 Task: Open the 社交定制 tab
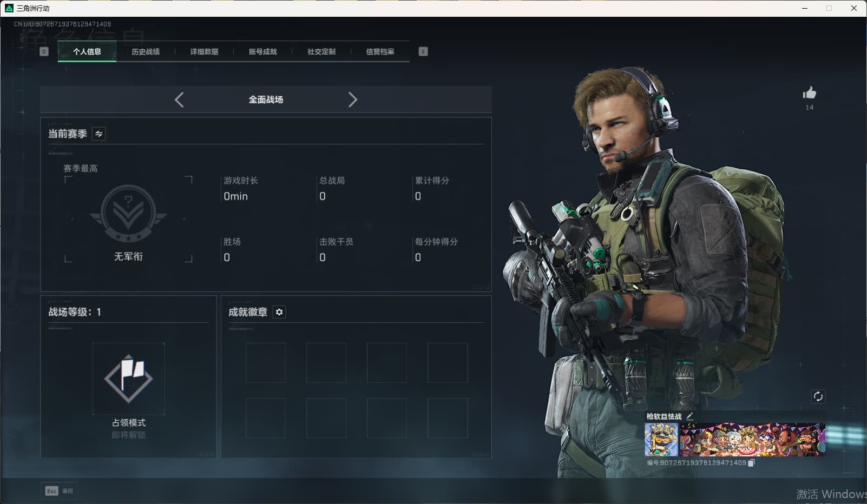(321, 51)
